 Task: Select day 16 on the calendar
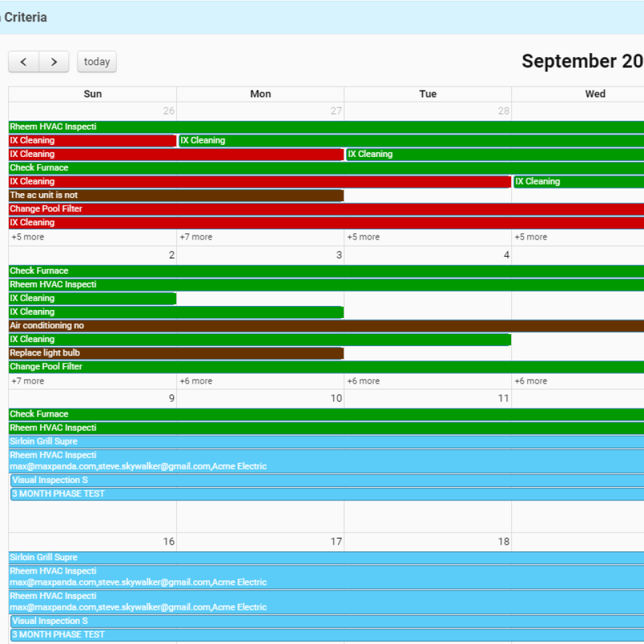[x=169, y=541]
